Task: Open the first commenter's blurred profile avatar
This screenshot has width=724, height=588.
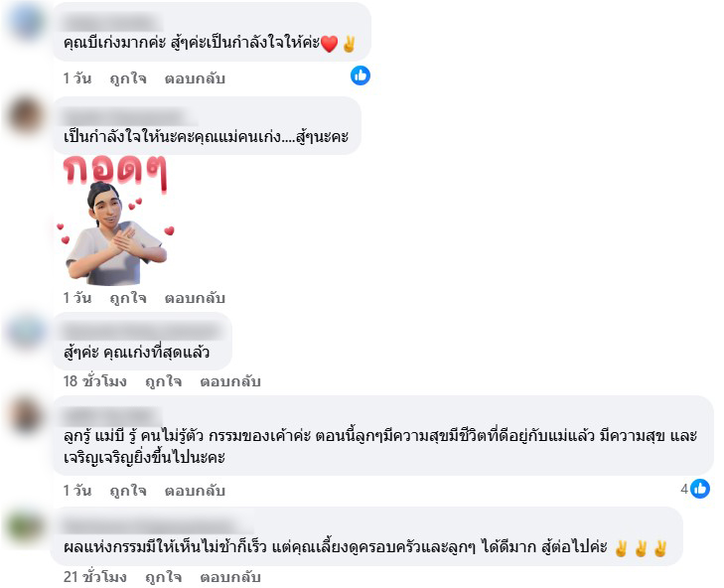Action: click(x=26, y=22)
